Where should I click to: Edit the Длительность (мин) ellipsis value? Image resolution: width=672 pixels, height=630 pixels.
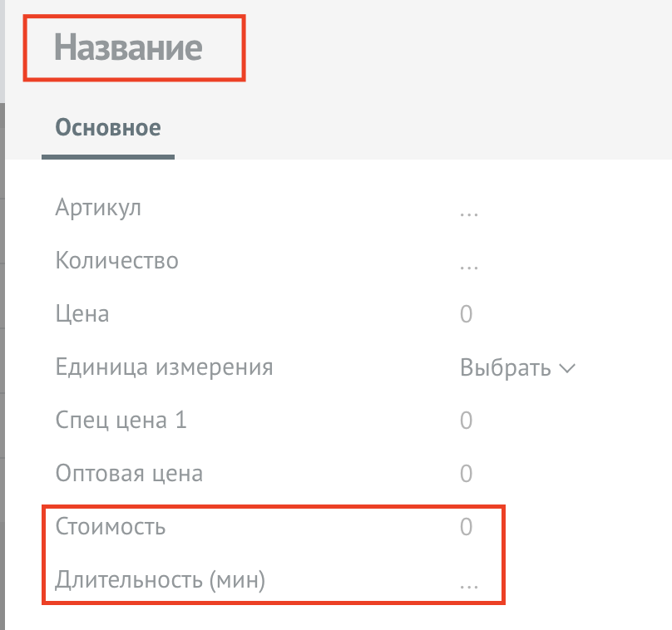coord(470,581)
